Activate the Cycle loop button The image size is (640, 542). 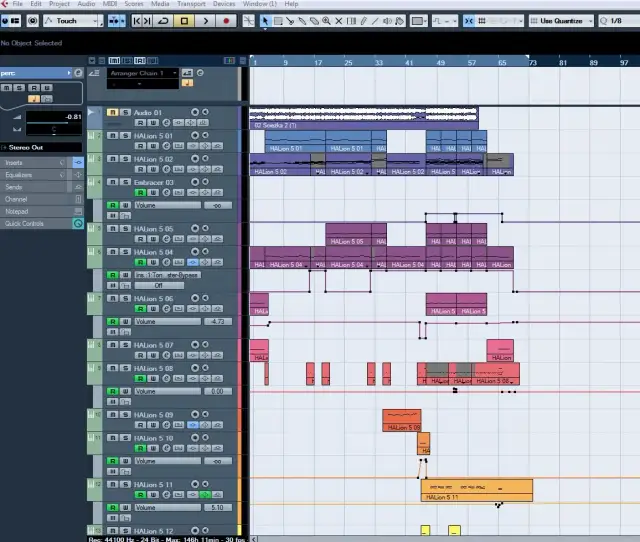(x=164, y=20)
